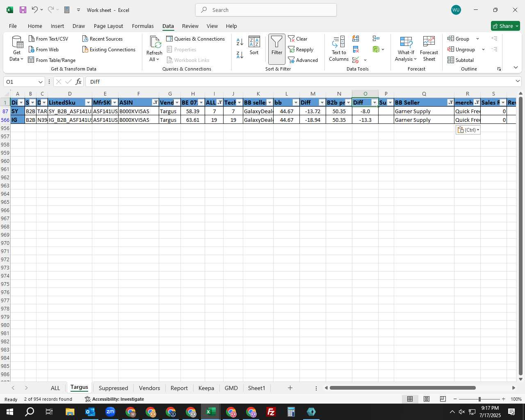This screenshot has height=420, width=525.
Task: Click the Flash Fill icon
Action: pos(356,39)
